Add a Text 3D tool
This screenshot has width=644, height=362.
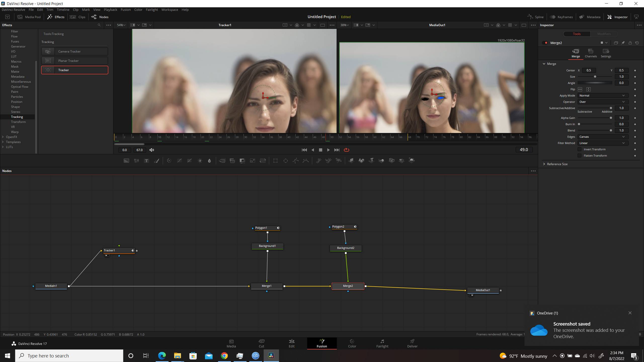pyautogui.click(x=371, y=161)
